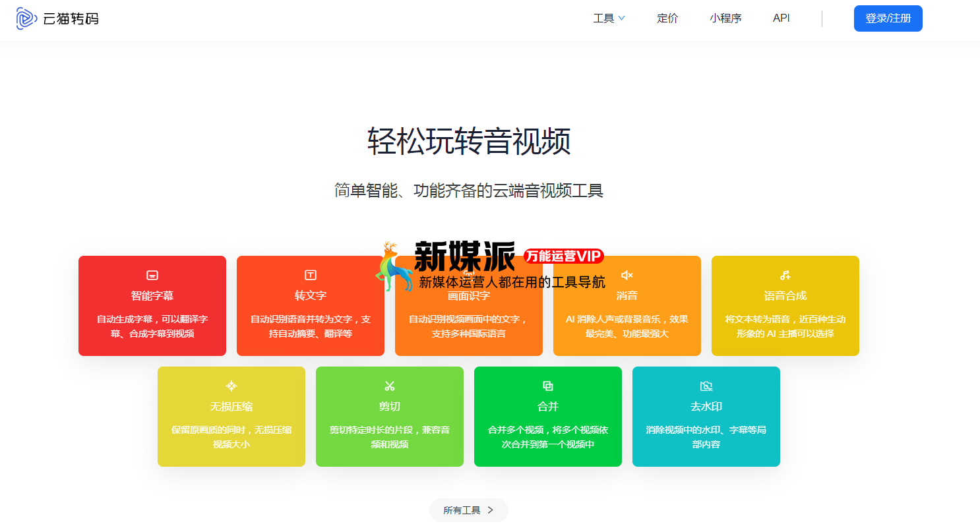Screen dimensions: 980x532
Task: Open the 工具 dropdown menu
Action: coord(609,18)
